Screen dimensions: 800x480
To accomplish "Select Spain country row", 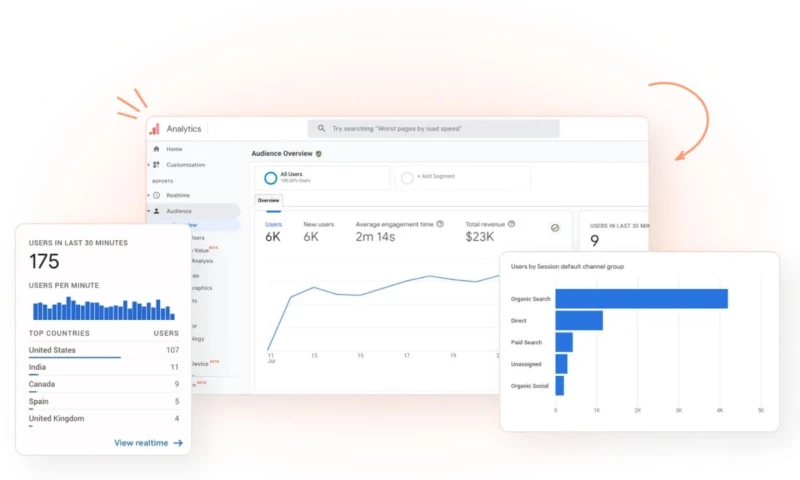I will [x=104, y=401].
